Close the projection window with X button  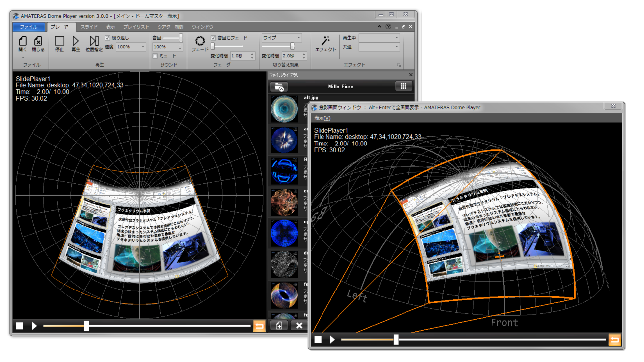[x=613, y=106]
